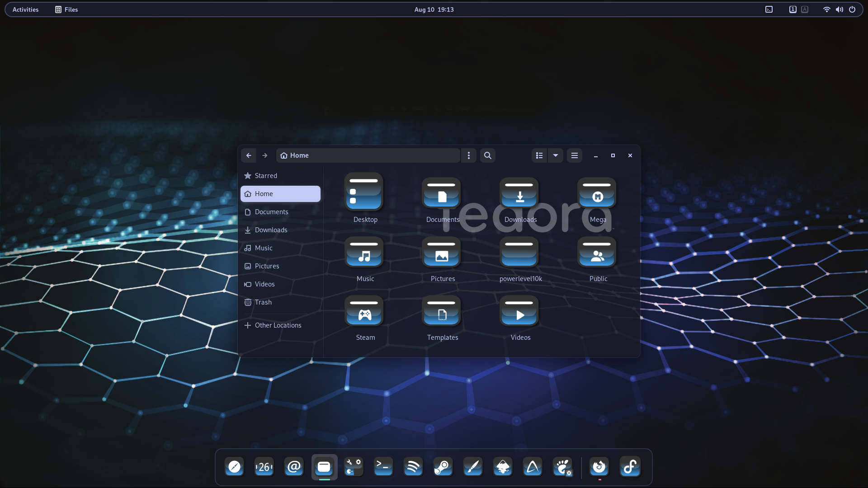This screenshot has height=488, width=868.
Task: Open Other Locations in the sidebar
Action: click(x=280, y=325)
